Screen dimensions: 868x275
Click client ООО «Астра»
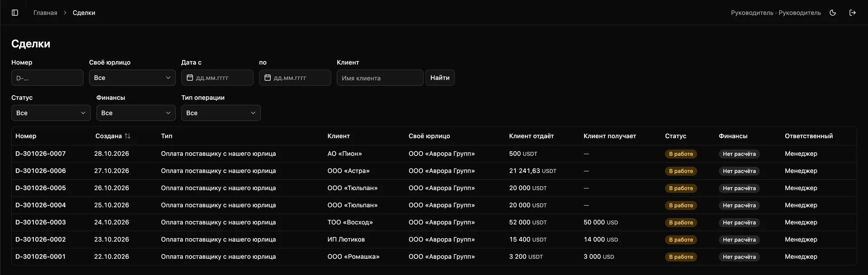coord(349,171)
